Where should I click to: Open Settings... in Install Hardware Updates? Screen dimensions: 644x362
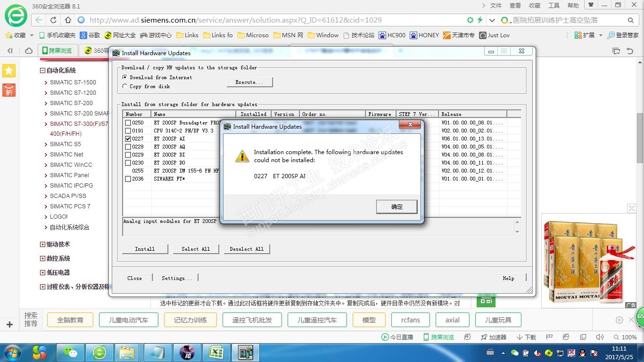click(177, 278)
